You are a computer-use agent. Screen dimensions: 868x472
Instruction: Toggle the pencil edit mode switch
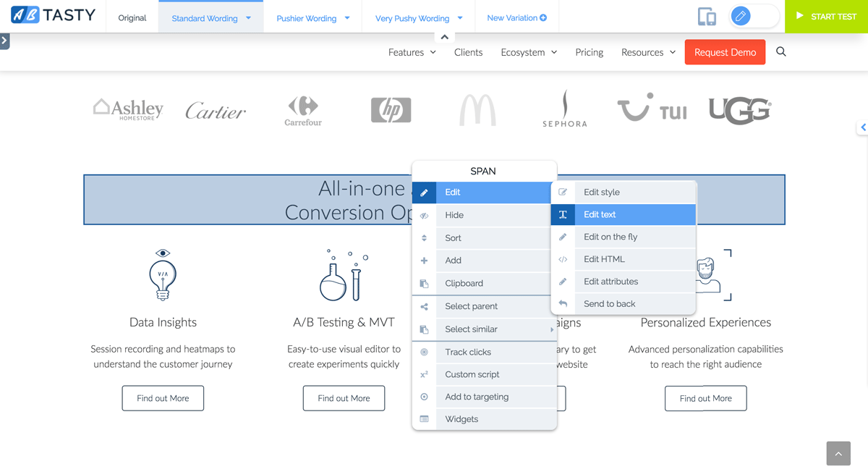tap(753, 16)
